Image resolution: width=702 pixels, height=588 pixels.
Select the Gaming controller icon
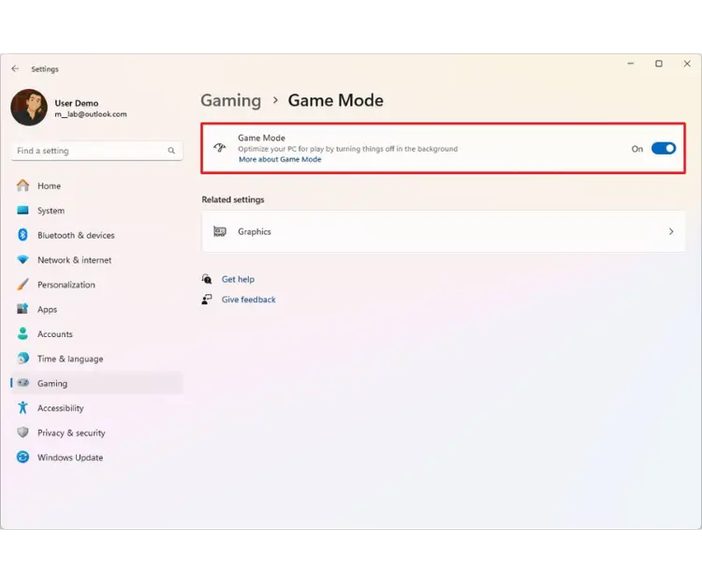click(x=22, y=383)
